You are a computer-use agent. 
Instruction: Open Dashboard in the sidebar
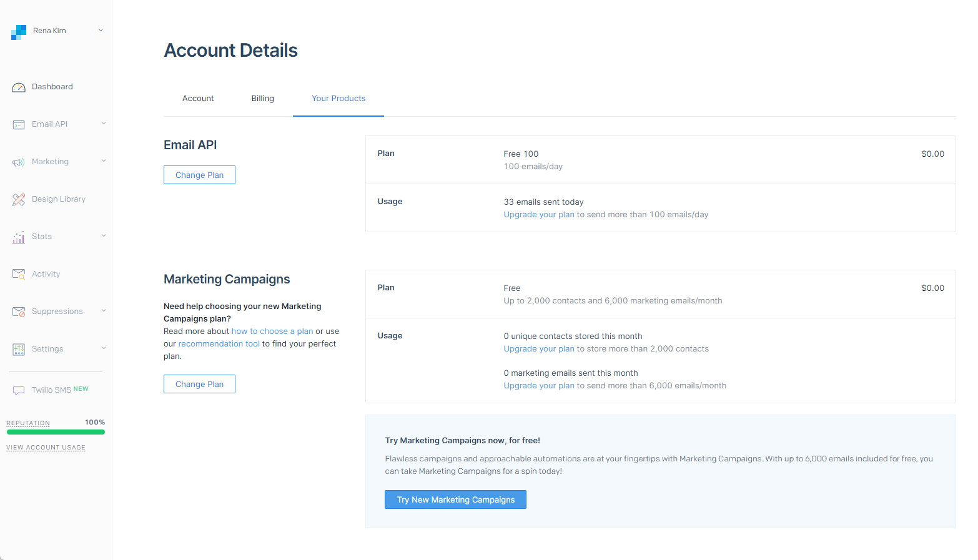(52, 87)
